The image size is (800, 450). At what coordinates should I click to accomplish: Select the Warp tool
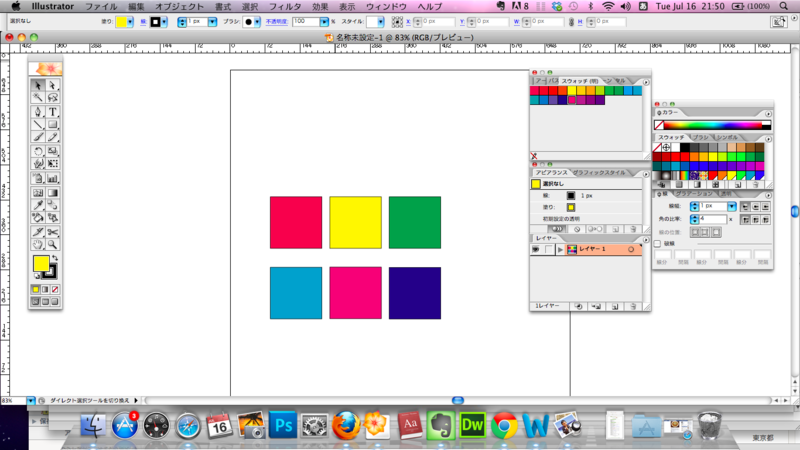pyautogui.click(x=38, y=164)
